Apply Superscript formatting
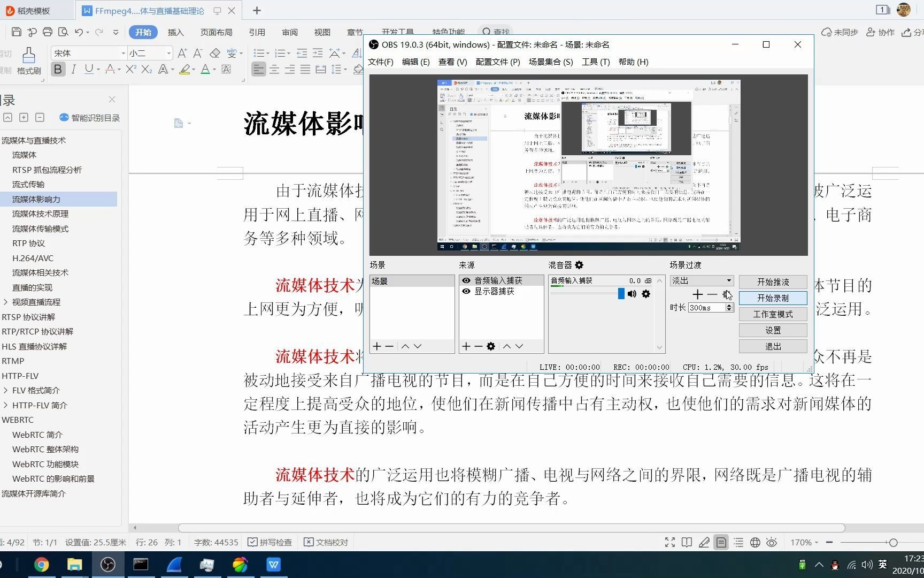The height and width of the screenshot is (578, 924). [x=131, y=69]
